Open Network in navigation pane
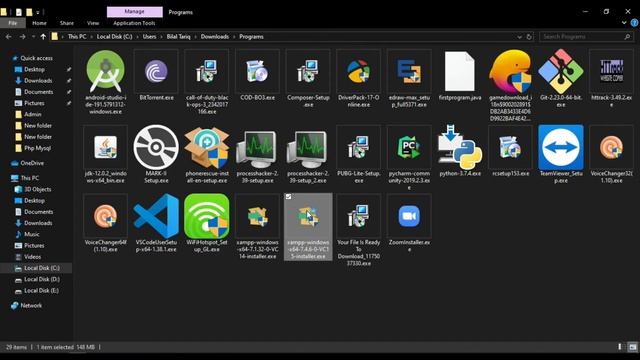The height and width of the screenshot is (360, 640). pos(31,305)
